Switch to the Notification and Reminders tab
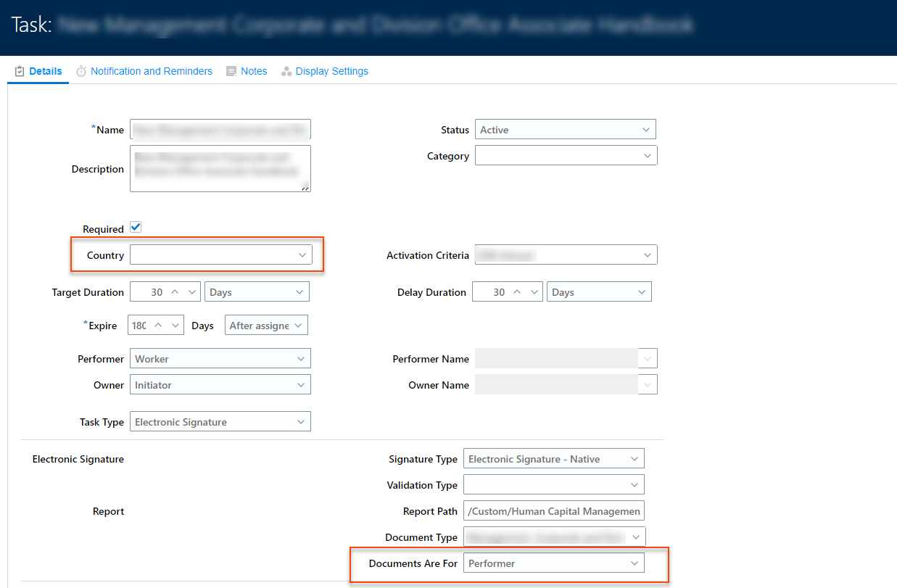Image resolution: width=897 pixels, height=588 pixels. 153,71
